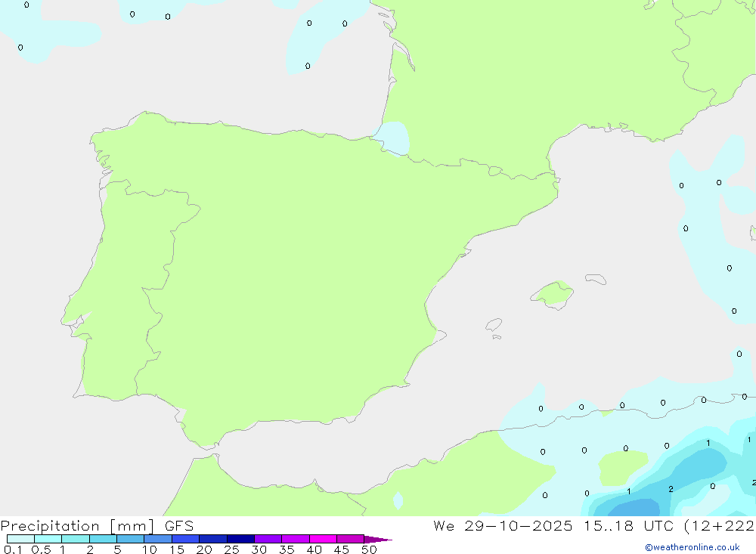Click the '0.5' legend scale label
Viewport: 756px width, 554px height.
(41, 549)
